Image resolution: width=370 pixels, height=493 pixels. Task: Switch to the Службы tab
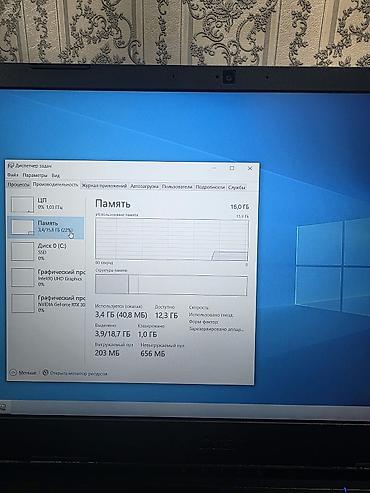coord(237,188)
